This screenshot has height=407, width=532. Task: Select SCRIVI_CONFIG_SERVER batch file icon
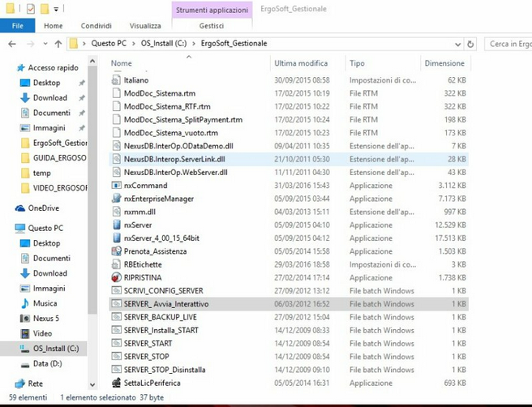pos(116,291)
